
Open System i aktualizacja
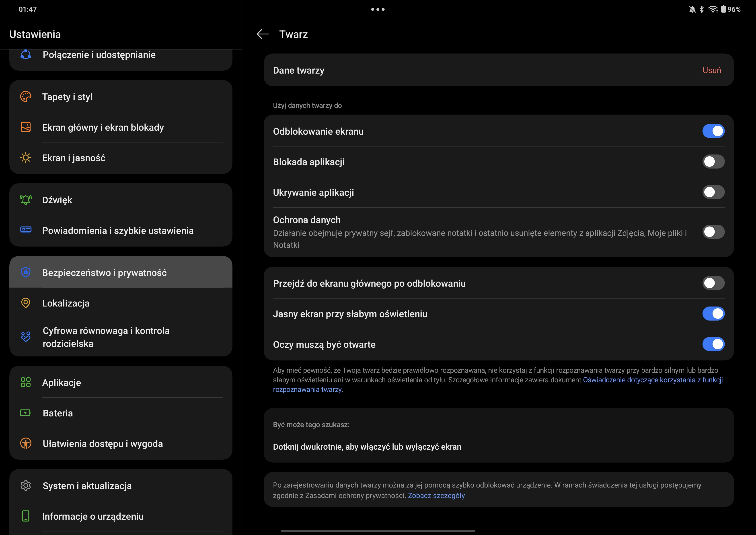point(121,485)
